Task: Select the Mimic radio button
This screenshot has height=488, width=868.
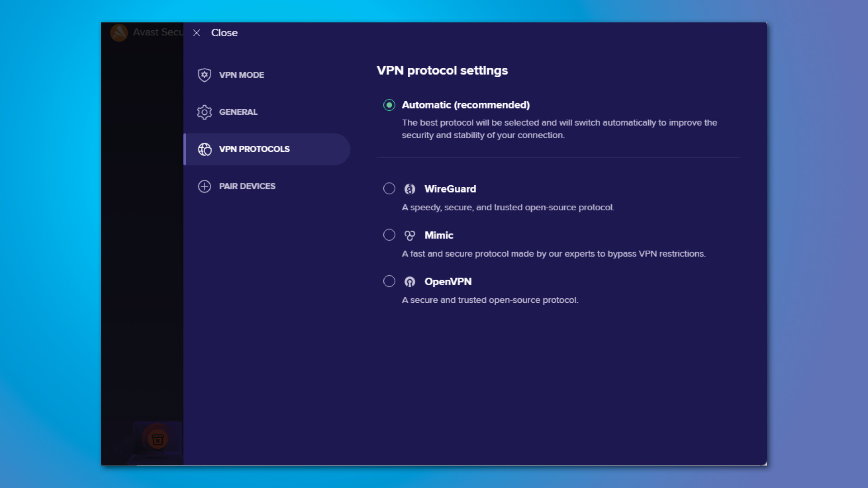Action: [389, 235]
